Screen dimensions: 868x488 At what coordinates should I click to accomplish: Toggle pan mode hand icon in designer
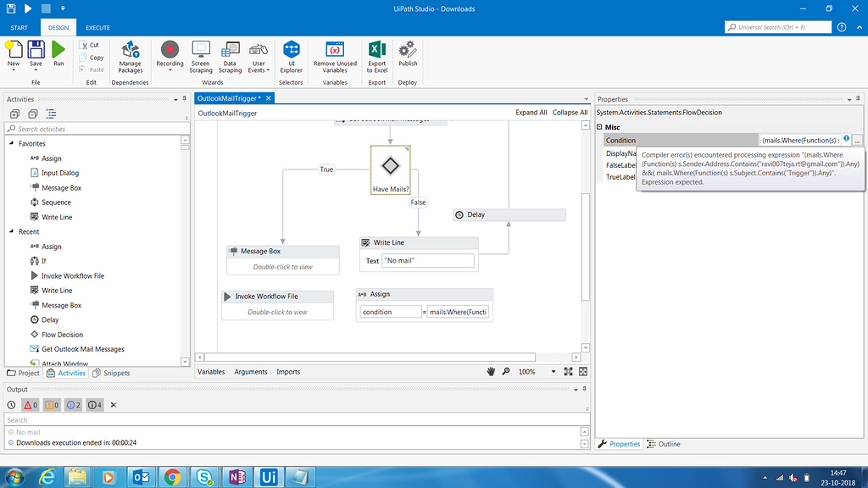(490, 372)
